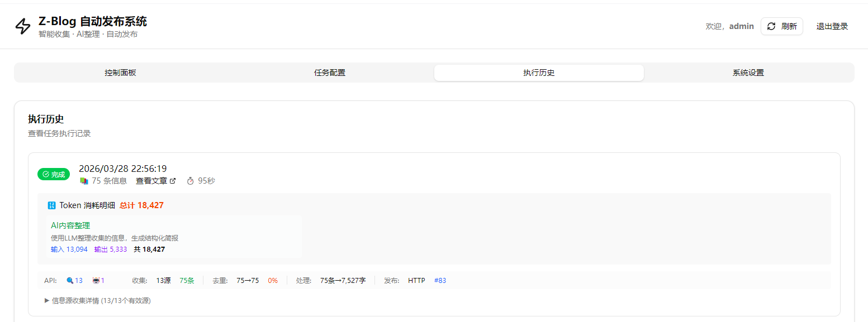The width and height of the screenshot is (868, 322).
Task: Open the 任务配置 tab
Action: pyautogui.click(x=330, y=73)
